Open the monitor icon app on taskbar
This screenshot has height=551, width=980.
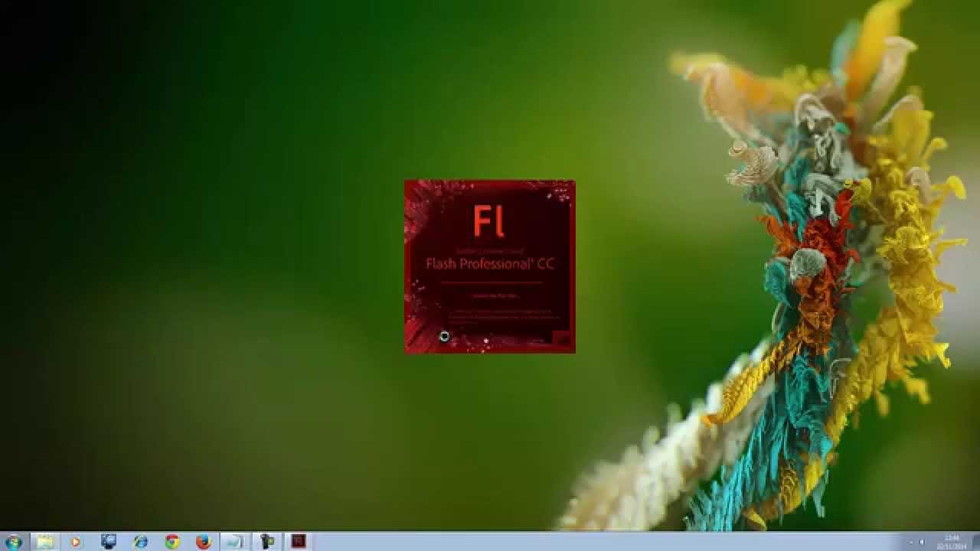pyautogui.click(x=108, y=541)
